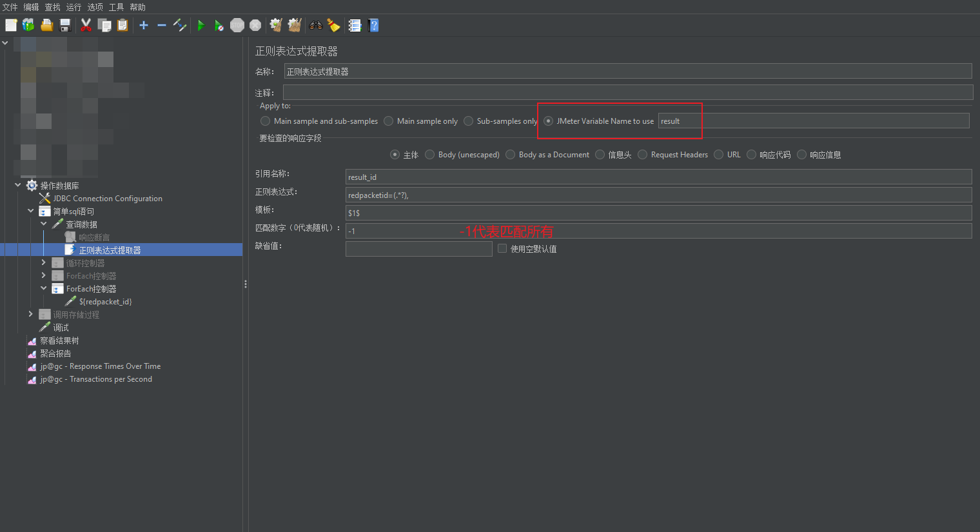This screenshot has width=980, height=532.
Task: Open the 工具 menu
Action: pos(116,7)
